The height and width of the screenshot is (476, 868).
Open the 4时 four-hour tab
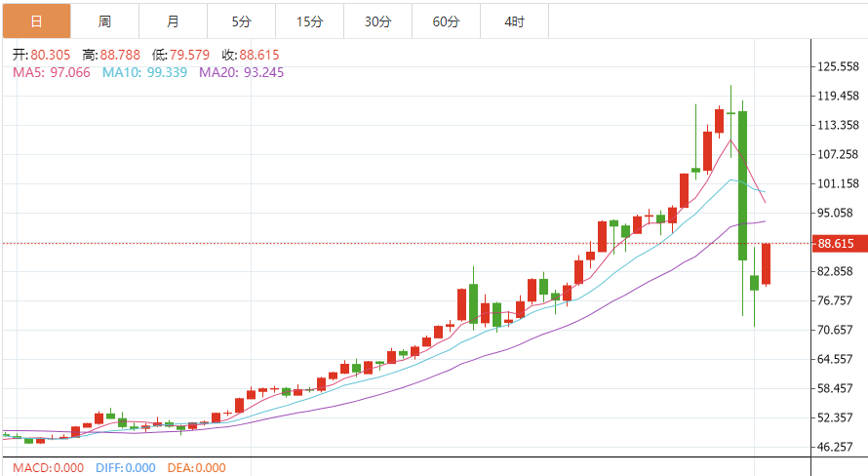point(514,20)
